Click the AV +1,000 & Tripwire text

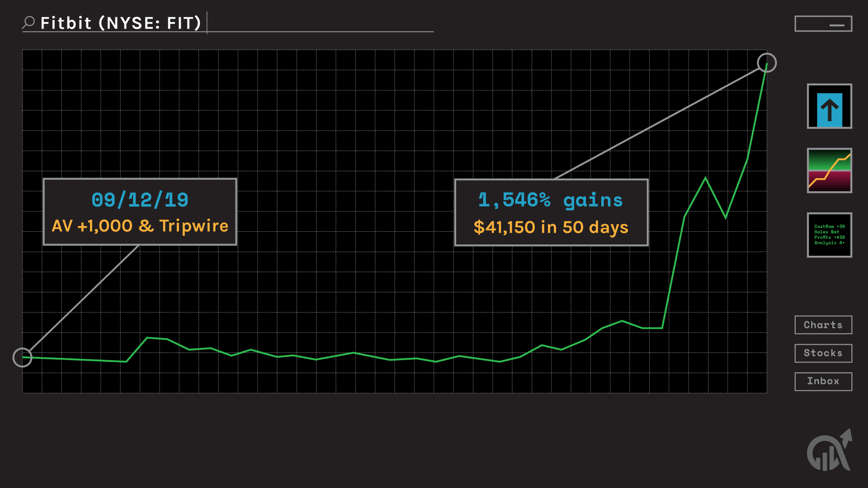coord(140,226)
